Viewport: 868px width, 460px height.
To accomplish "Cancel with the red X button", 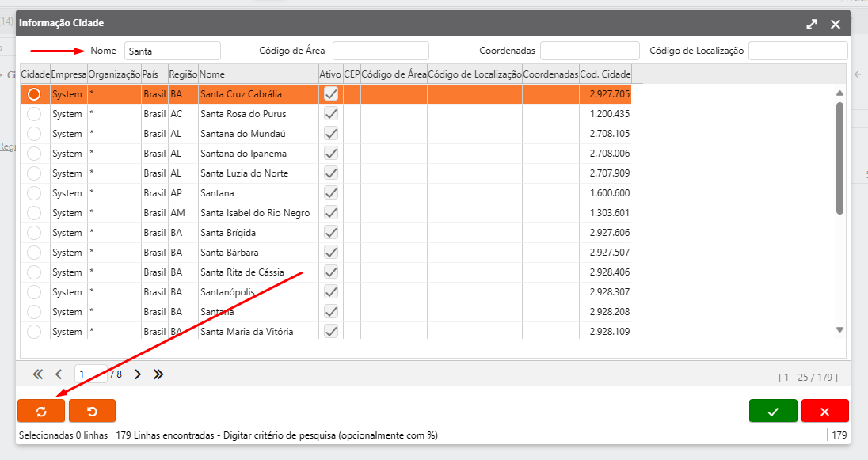I will click(824, 411).
